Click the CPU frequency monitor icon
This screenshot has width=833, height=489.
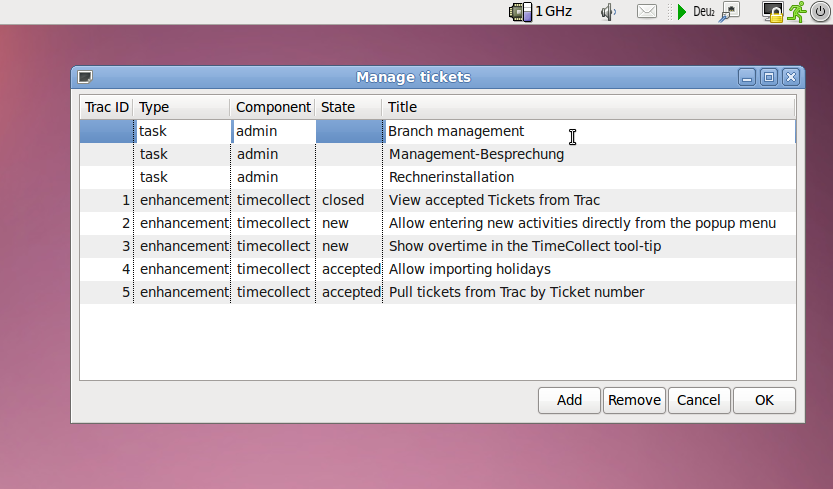tap(520, 12)
